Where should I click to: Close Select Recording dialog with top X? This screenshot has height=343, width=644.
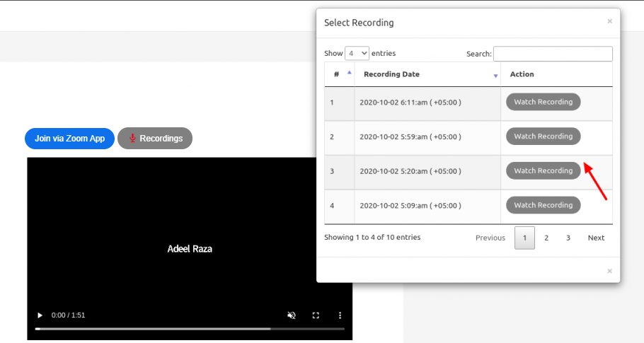[x=609, y=21]
